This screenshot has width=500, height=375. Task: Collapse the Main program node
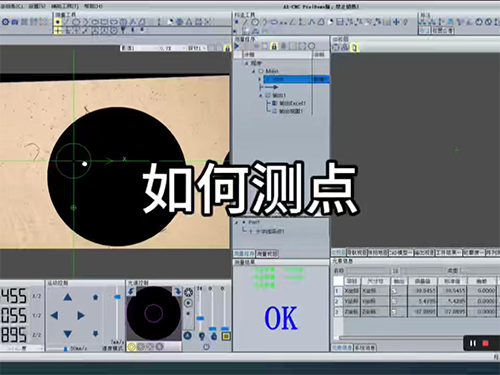[253, 71]
